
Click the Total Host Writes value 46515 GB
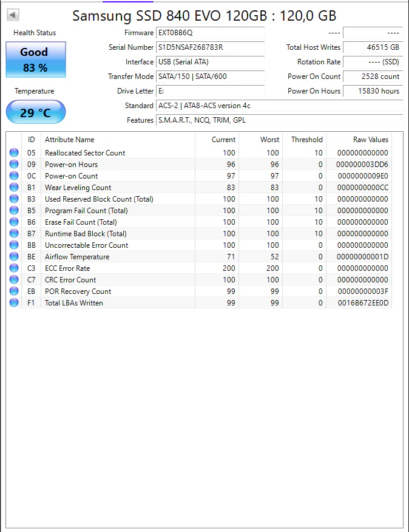click(x=373, y=47)
